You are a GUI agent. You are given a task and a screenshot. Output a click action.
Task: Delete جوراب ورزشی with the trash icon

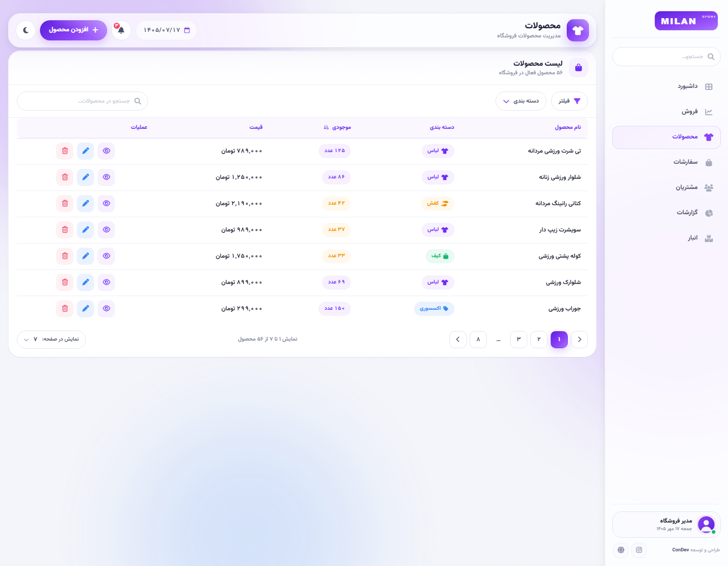65,308
